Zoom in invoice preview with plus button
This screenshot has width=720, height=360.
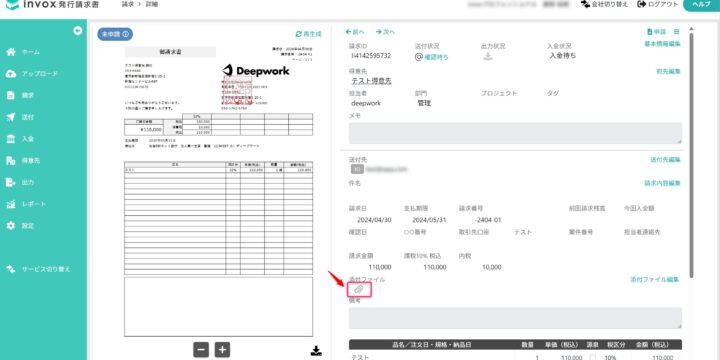click(222, 349)
